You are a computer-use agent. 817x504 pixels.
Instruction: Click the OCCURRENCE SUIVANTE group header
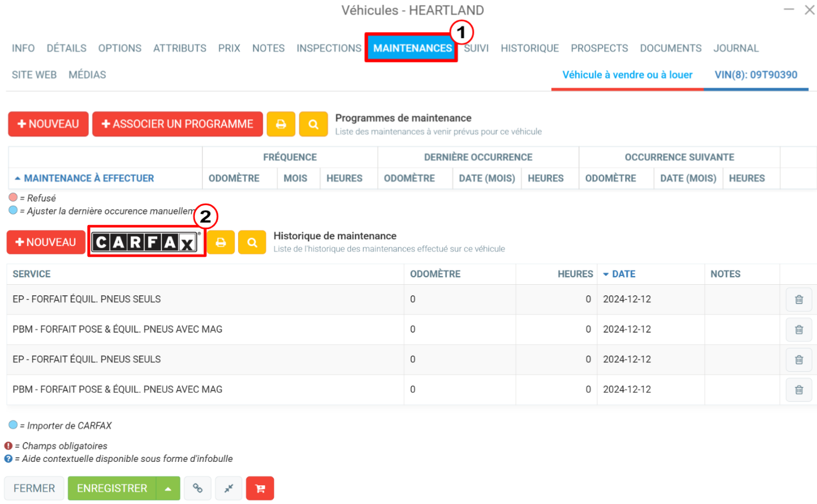coord(680,157)
